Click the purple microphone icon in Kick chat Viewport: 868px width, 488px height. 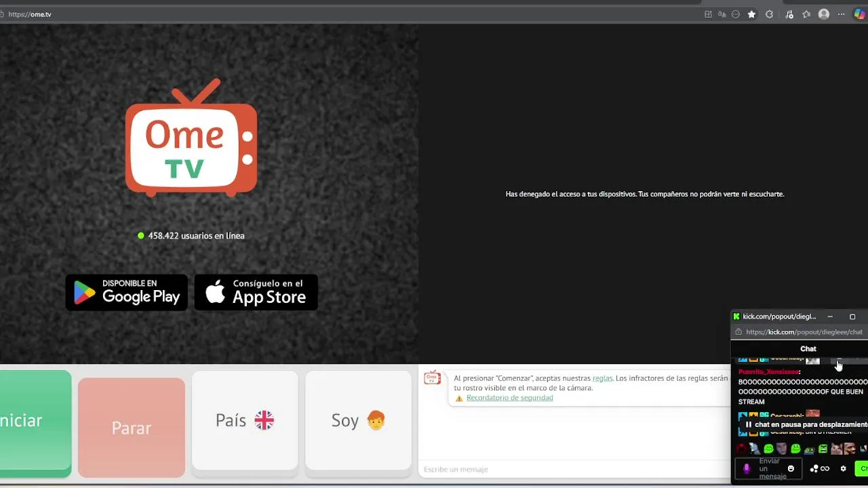[747, 468]
